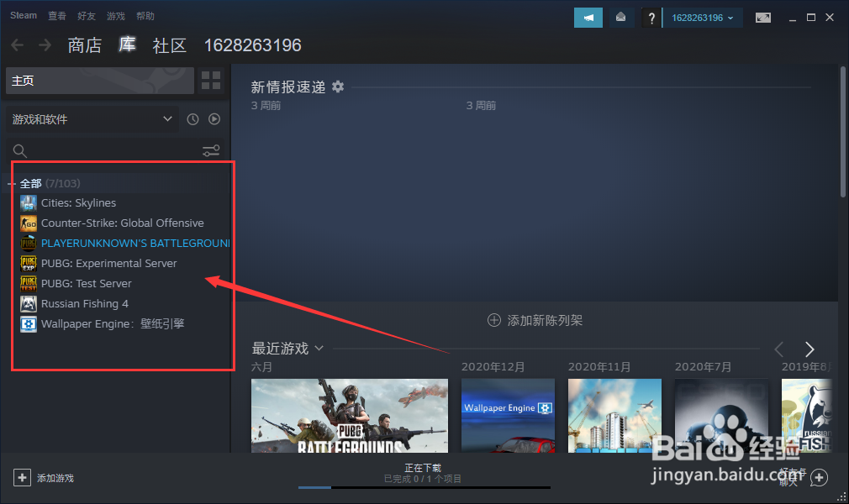Click Russian Fishing 4 icon

(x=28, y=304)
